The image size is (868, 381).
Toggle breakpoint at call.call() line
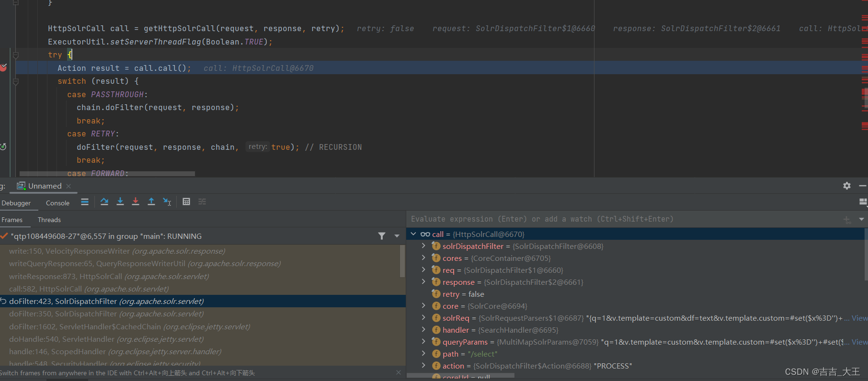coord(3,68)
